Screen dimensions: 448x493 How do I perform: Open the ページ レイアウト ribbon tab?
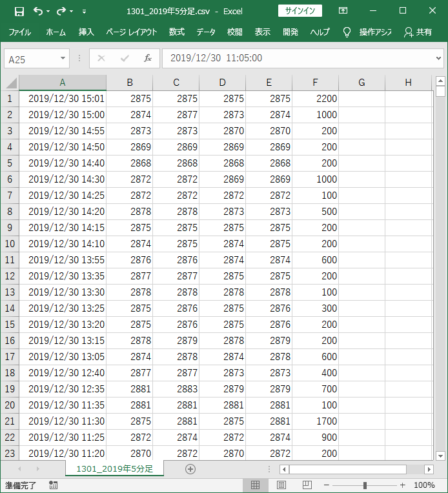[131, 32]
